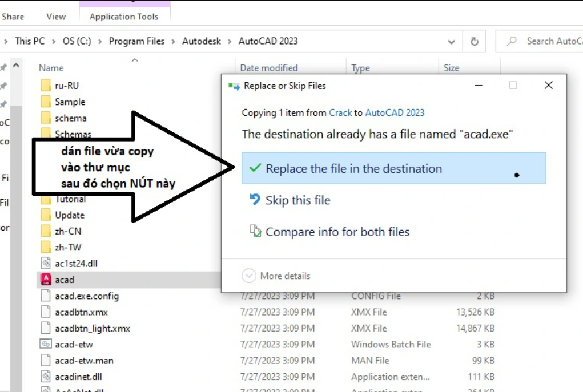
Task: Choose Compare info for both files
Action: [337, 232]
